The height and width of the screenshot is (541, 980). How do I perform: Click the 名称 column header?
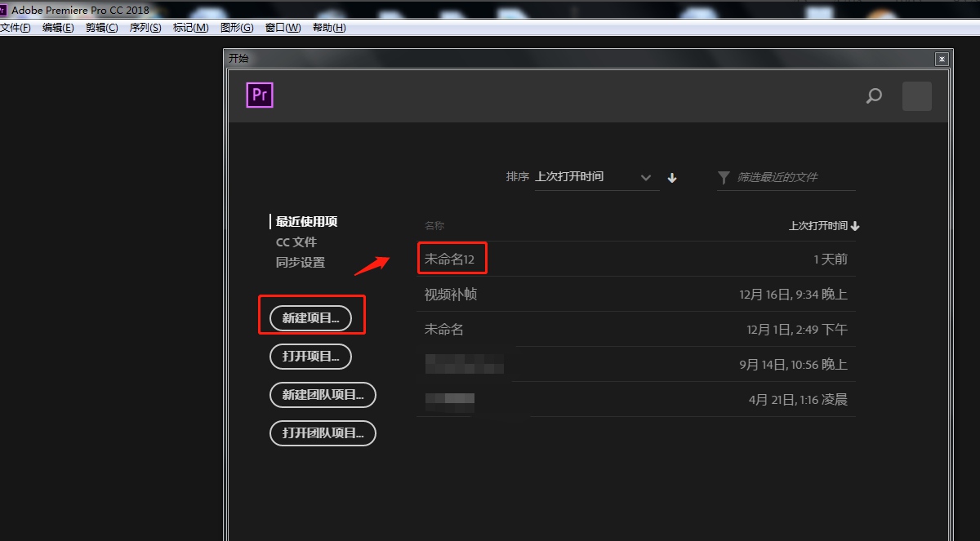[434, 226]
